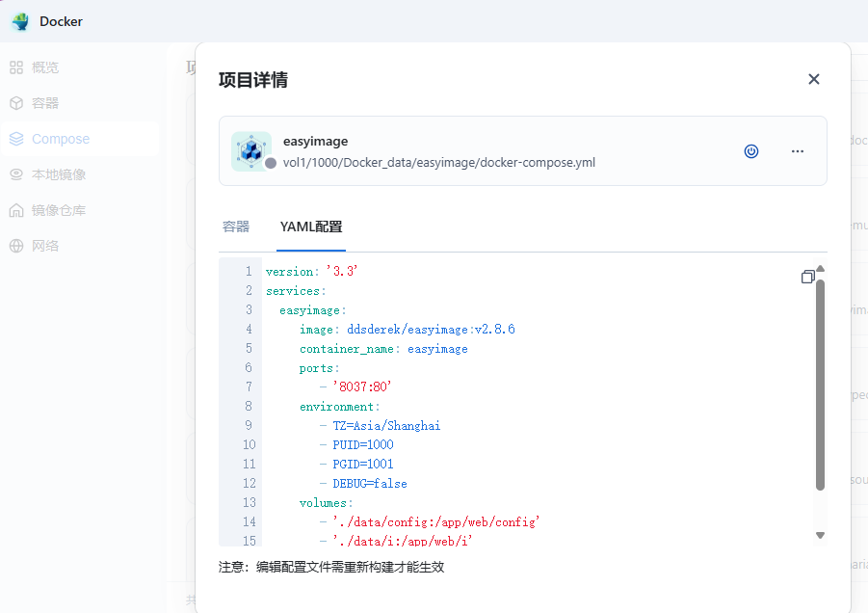The height and width of the screenshot is (613, 868).
Task: Click the 网络 globe icon
Action: click(x=16, y=246)
